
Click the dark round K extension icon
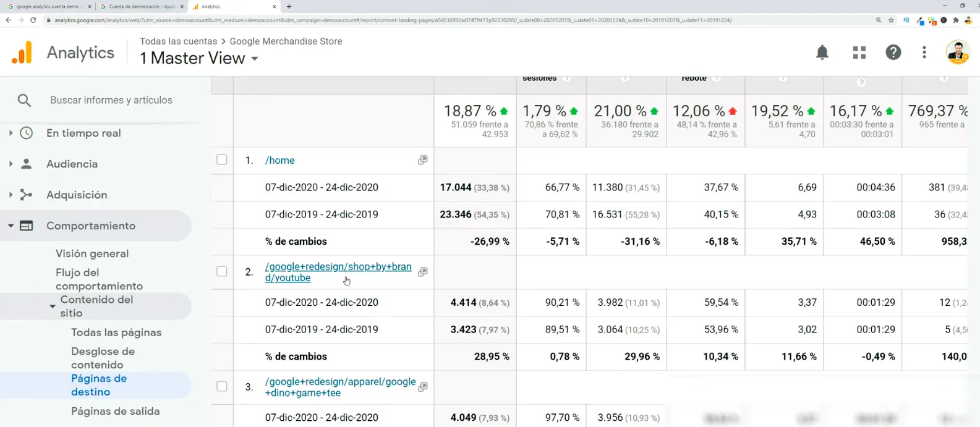tap(944, 20)
